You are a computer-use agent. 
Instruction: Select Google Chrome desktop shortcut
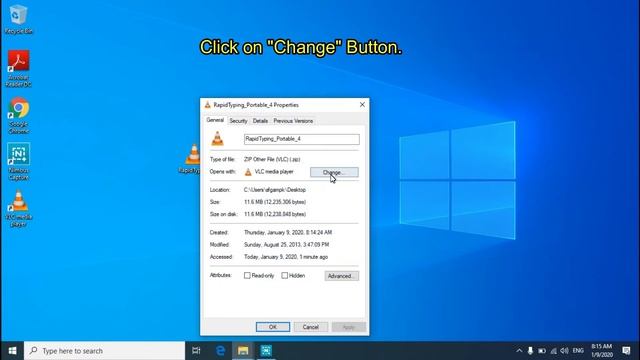[18, 116]
